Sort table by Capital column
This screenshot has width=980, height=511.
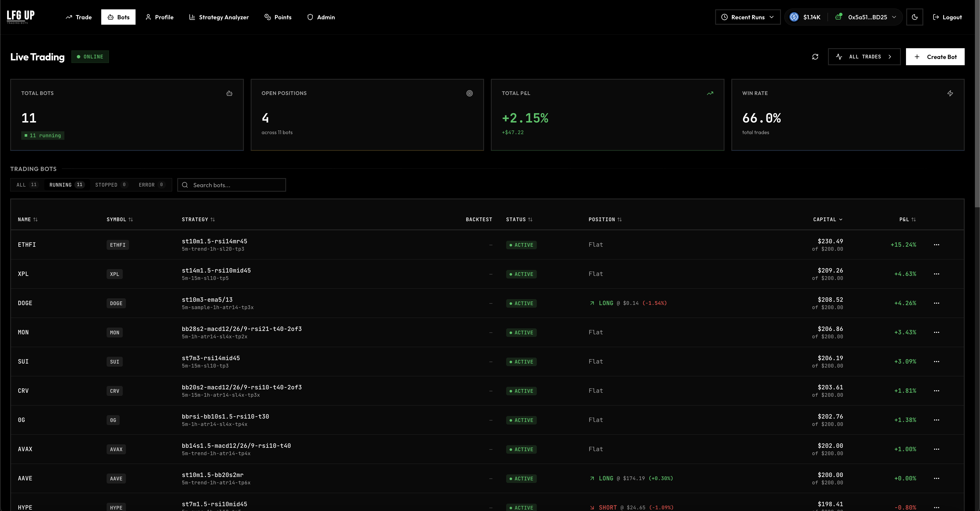click(828, 219)
